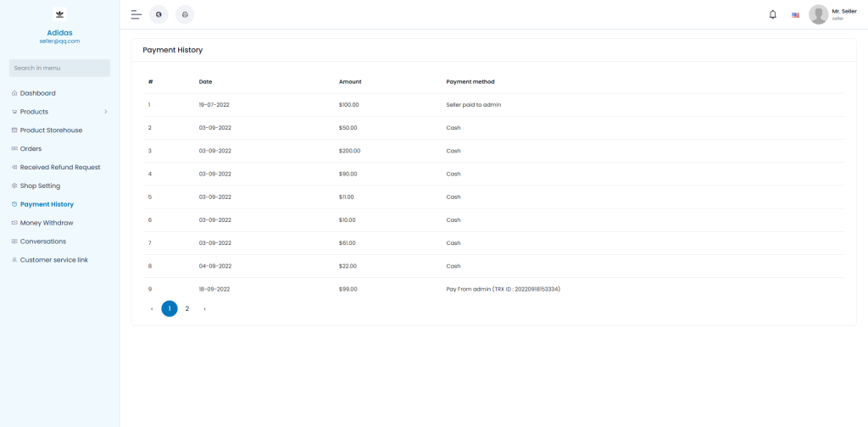Click the second round icon beside the globe
The image size is (868, 427).
(185, 14)
